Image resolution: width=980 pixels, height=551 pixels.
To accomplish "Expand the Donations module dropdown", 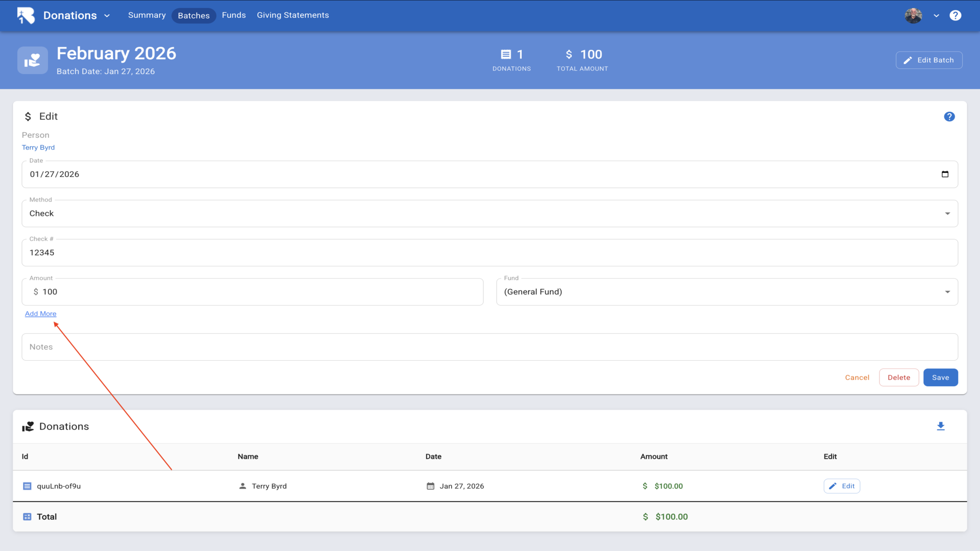I will click(107, 16).
